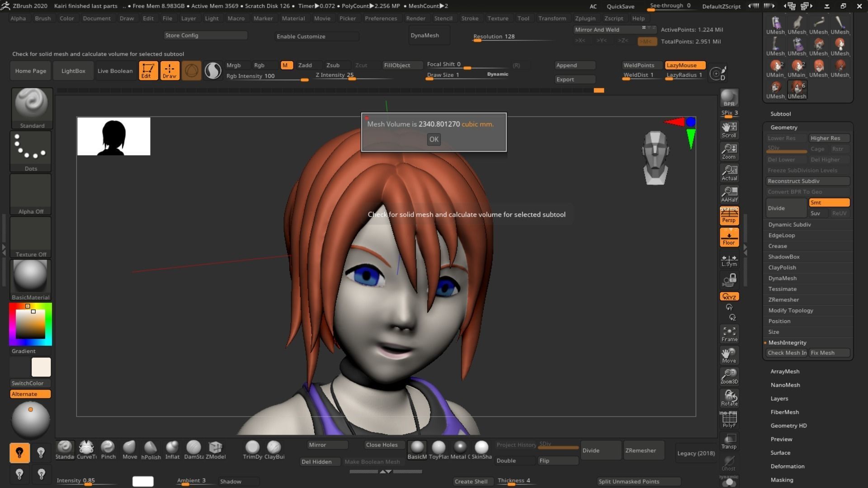Select the ClayBuildup brush
This screenshot has width=868, height=488.
274,450
